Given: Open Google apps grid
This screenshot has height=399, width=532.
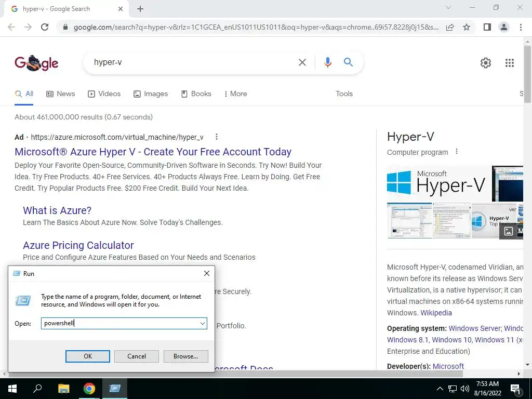Looking at the screenshot, I should 510,63.
